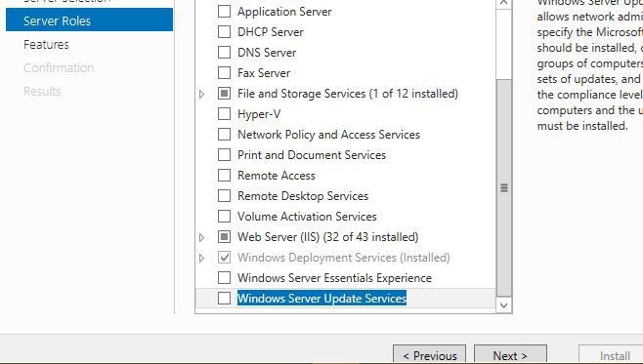
Task: Select the Application Server label
Action: coord(284,12)
